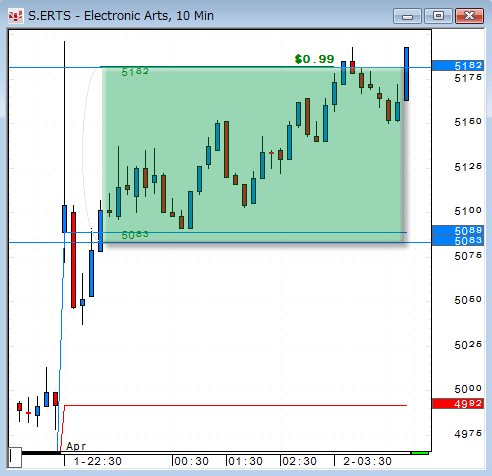
Task: Click the 2-03:30 time axis label
Action: click(367, 461)
